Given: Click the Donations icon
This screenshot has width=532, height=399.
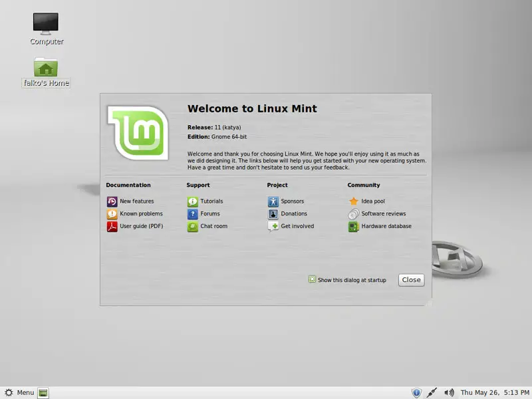Looking at the screenshot, I should coord(273,213).
